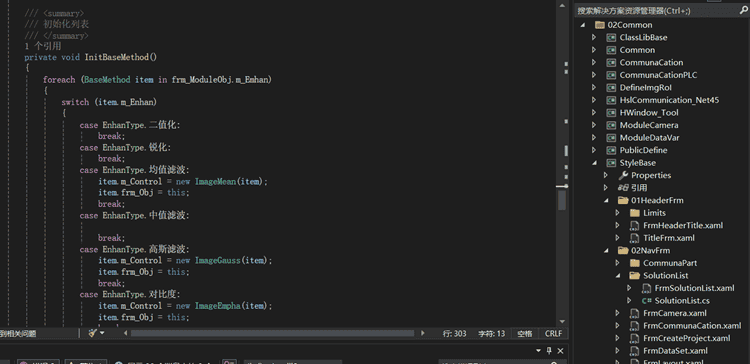
Task: Collapse the 01HeaderFrm folder
Action: (606, 200)
